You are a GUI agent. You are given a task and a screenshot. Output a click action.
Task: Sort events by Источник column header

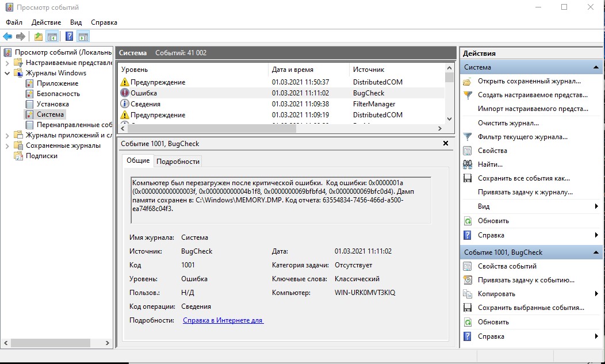397,70
